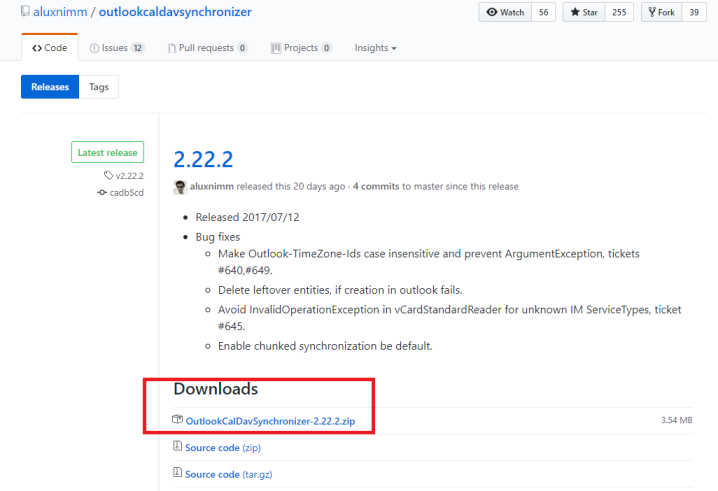718x491 pixels.
Task: Download Source code (tar.gz)
Action: (228, 474)
